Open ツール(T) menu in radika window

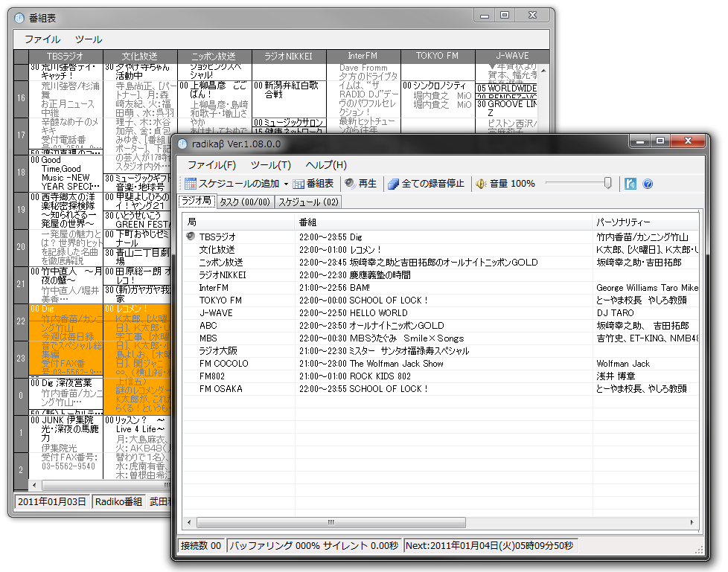271,165
